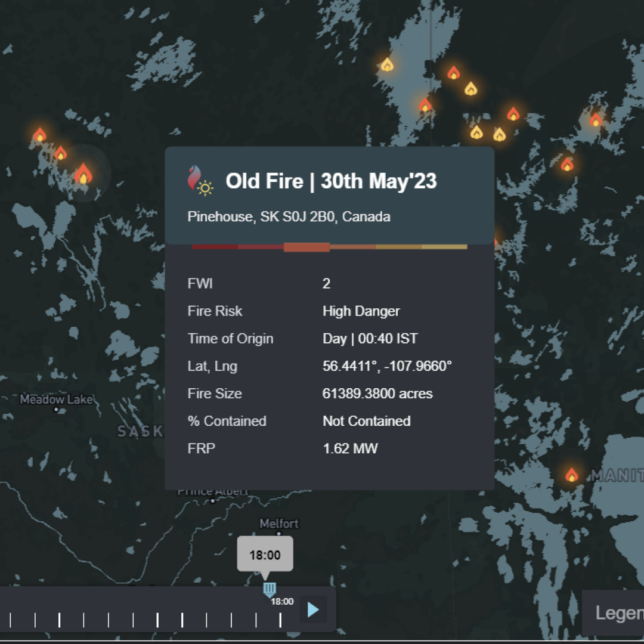This screenshot has height=644, width=644.
Task: Click the flame icon in the top-right corner area
Action: click(x=595, y=121)
